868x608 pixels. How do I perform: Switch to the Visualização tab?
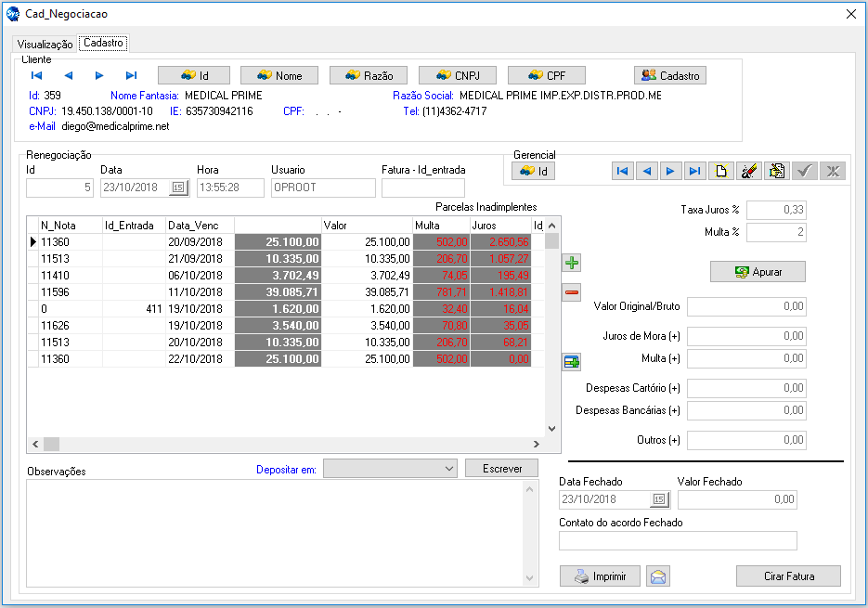(45, 45)
